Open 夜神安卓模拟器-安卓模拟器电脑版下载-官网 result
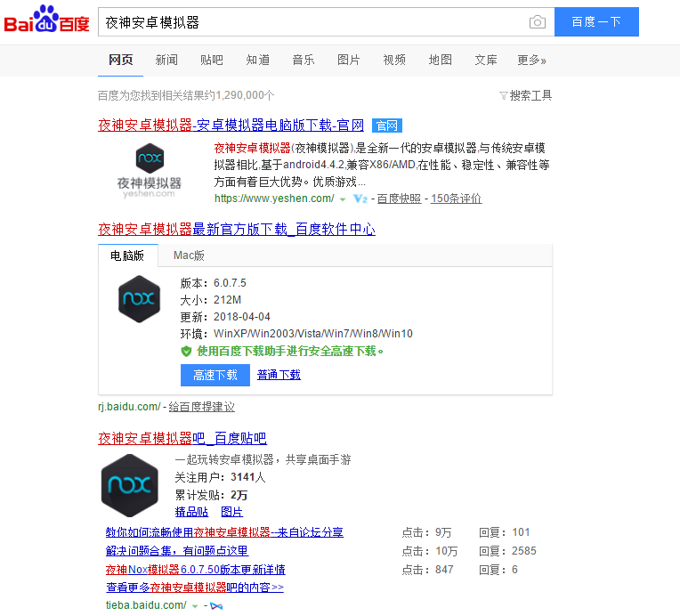 point(231,126)
